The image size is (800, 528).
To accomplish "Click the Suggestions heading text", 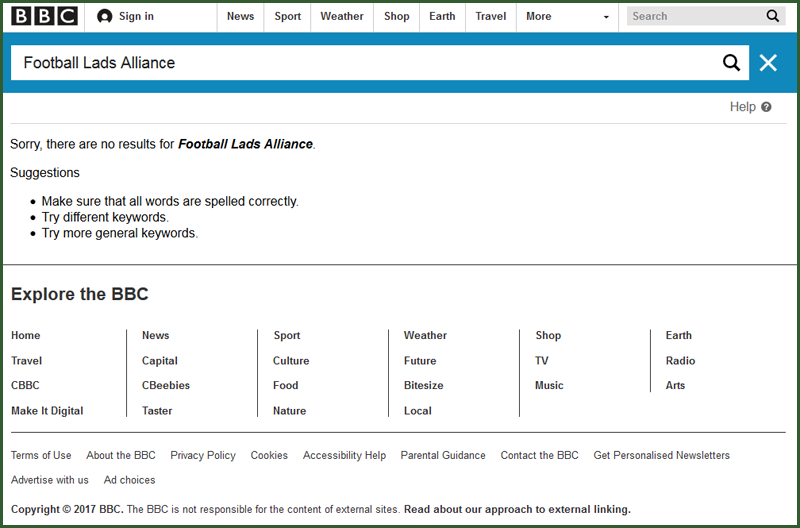I will click(45, 173).
